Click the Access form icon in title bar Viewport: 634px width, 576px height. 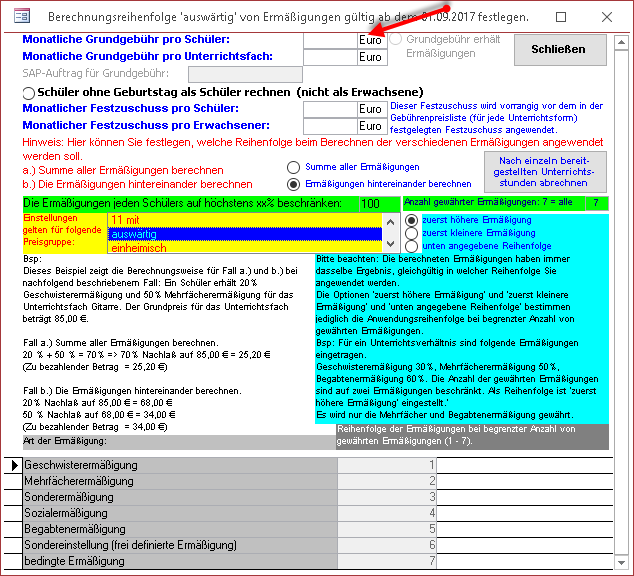tap(20, 17)
